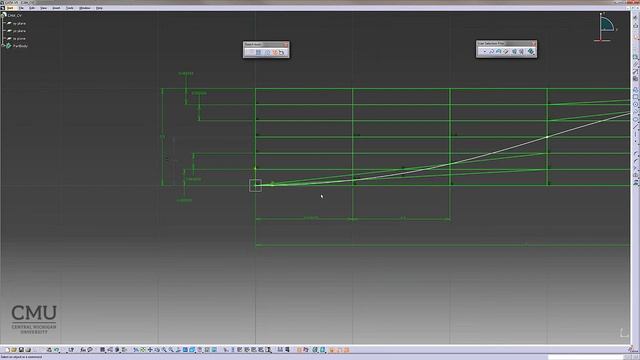Select the Axis sketch tool

[635, 135]
